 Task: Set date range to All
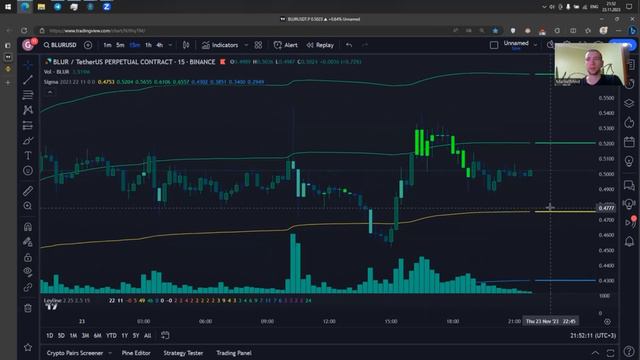[148, 336]
